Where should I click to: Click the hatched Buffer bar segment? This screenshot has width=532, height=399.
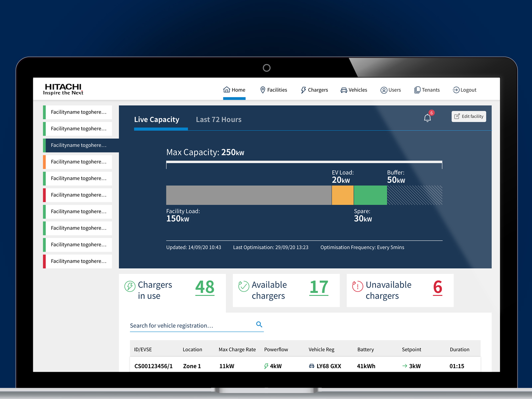pos(415,195)
